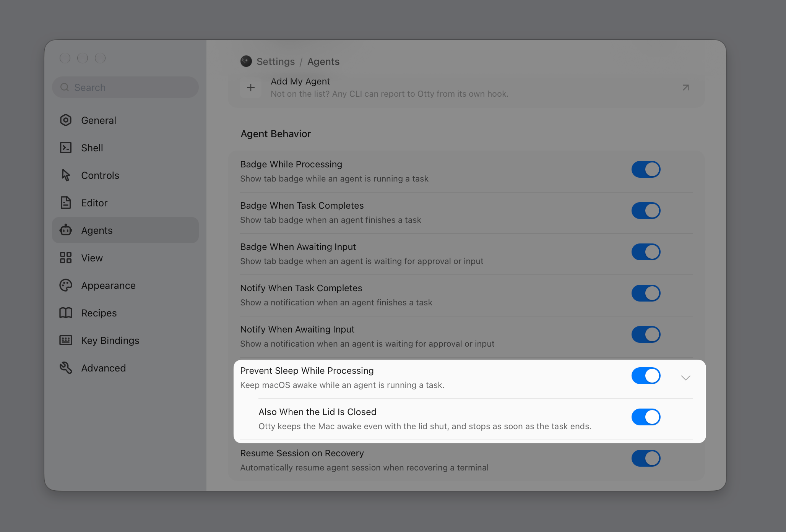This screenshot has width=786, height=532.
Task: Switch off Notify When Awaiting Input
Action: [646, 334]
